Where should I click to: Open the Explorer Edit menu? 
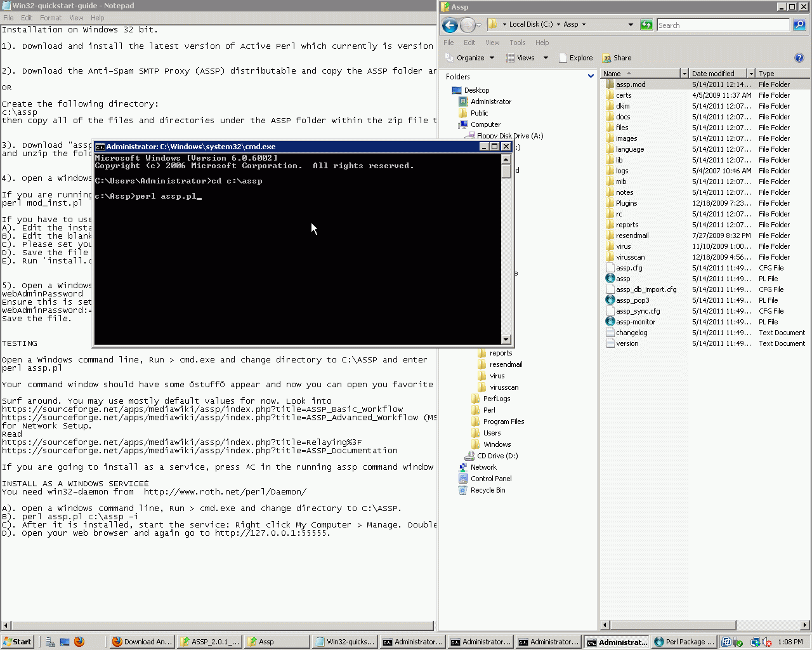tap(469, 43)
